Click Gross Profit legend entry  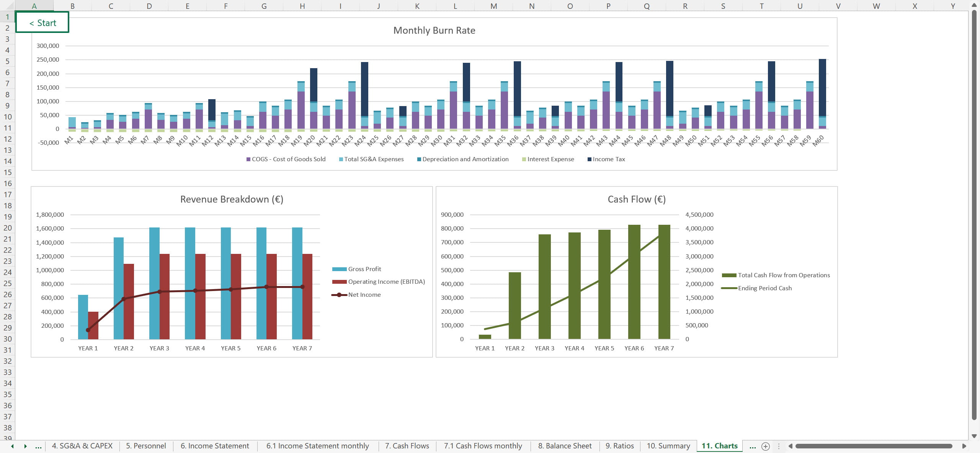364,269
